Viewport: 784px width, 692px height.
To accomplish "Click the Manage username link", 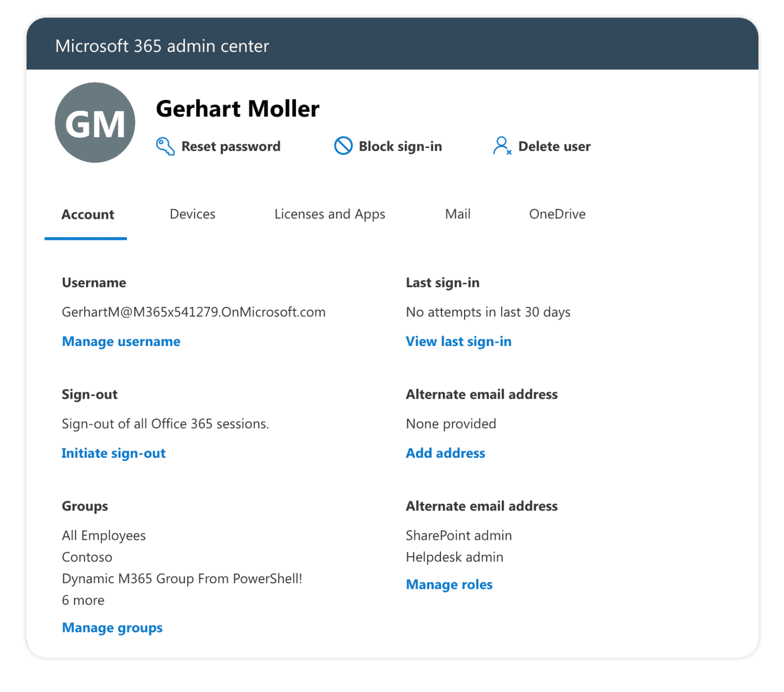I will (x=121, y=341).
